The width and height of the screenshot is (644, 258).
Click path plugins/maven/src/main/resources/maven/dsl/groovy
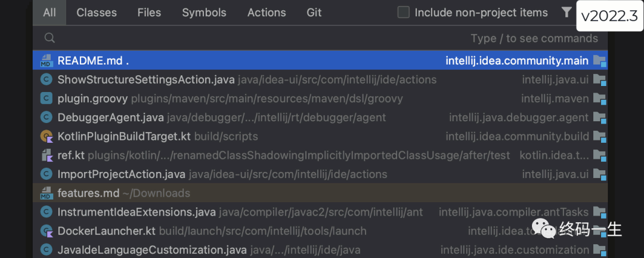tap(267, 99)
